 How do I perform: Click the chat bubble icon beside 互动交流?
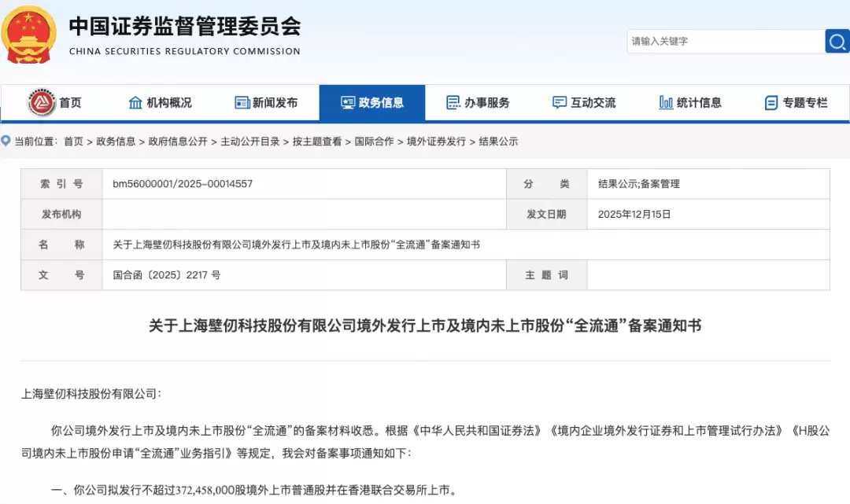(x=560, y=102)
